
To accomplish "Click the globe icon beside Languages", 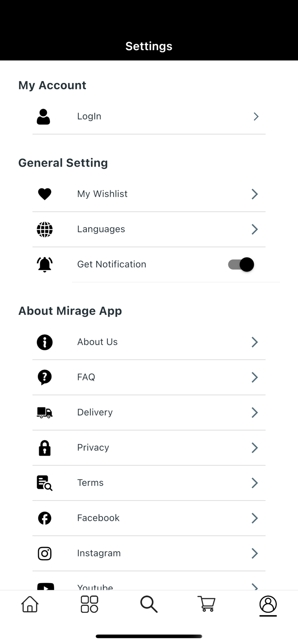I will (x=44, y=229).
